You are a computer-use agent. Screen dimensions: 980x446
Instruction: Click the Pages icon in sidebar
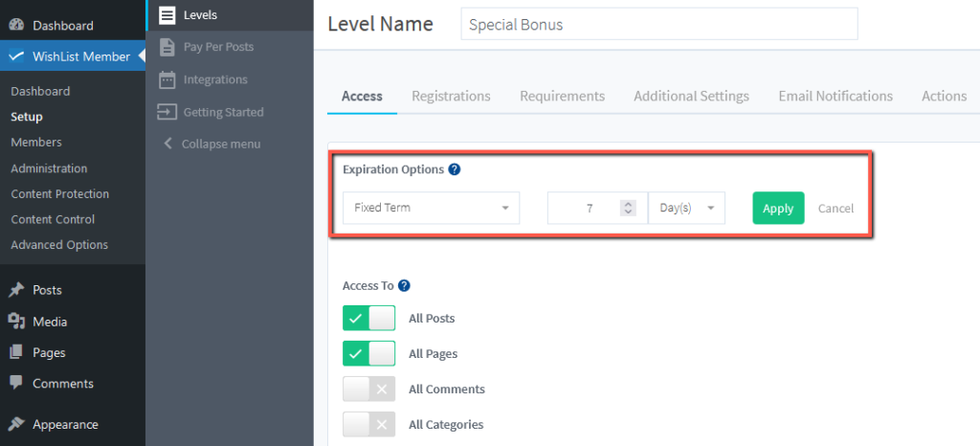pos(17,352)
